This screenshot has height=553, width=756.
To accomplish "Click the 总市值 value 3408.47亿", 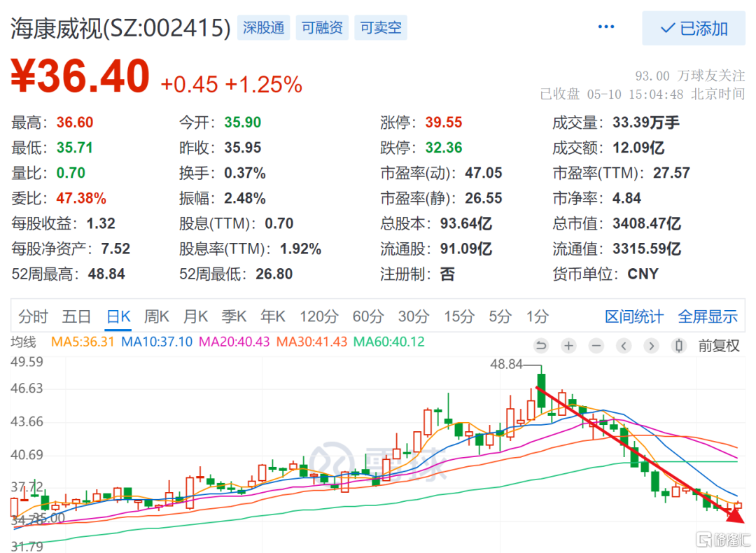I will [647, 224].
